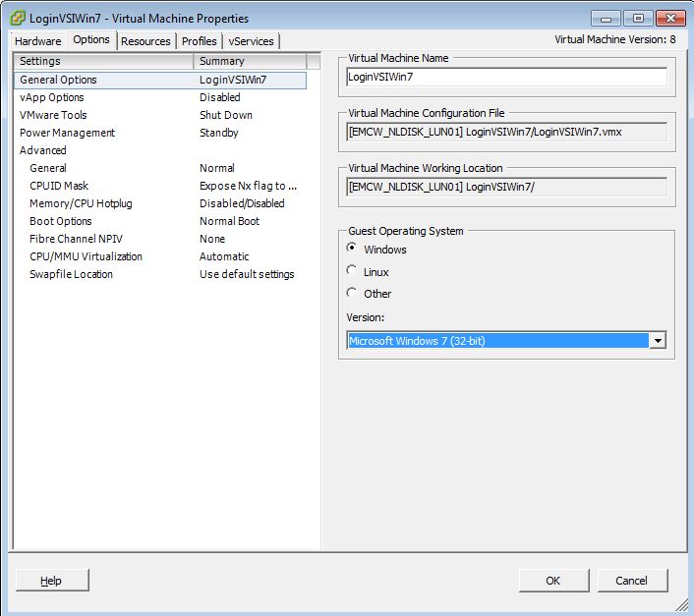
Task: Open the vServices tab
Action: coord(251,41)
